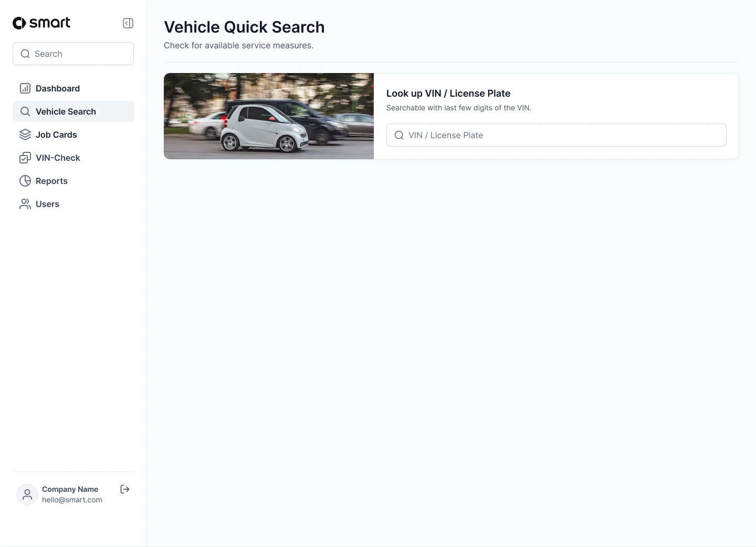Click the Look up VIN / License Plate title
756x547 pixels.
pyautogui.click(x=448, y=93)
